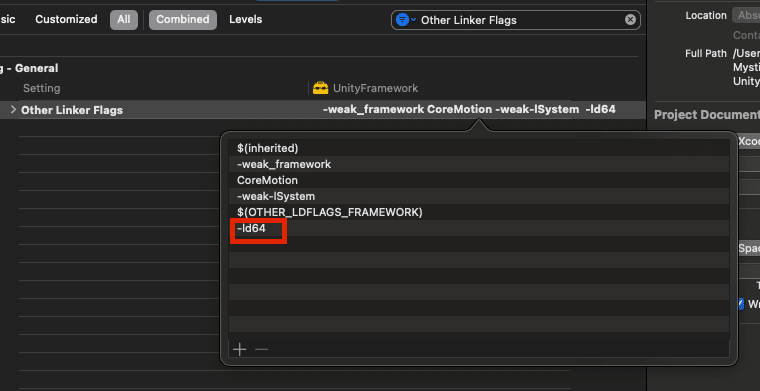Expand the Other Linker Flags row
The image size is (760, 391).
(14, 109)
